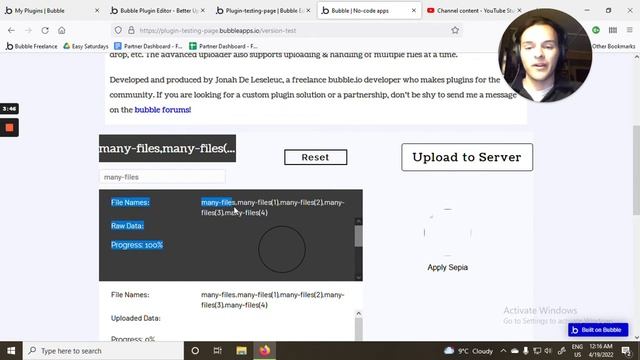This screenshot has width=640, height=360.
Task: Open Easy Saturdays bookmark
Action: click(86, 46)
